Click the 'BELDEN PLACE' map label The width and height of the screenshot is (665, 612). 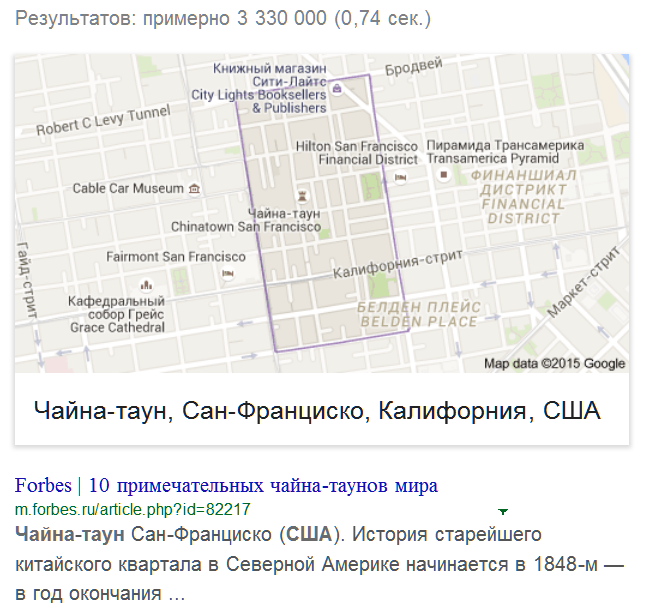point(419,321)
